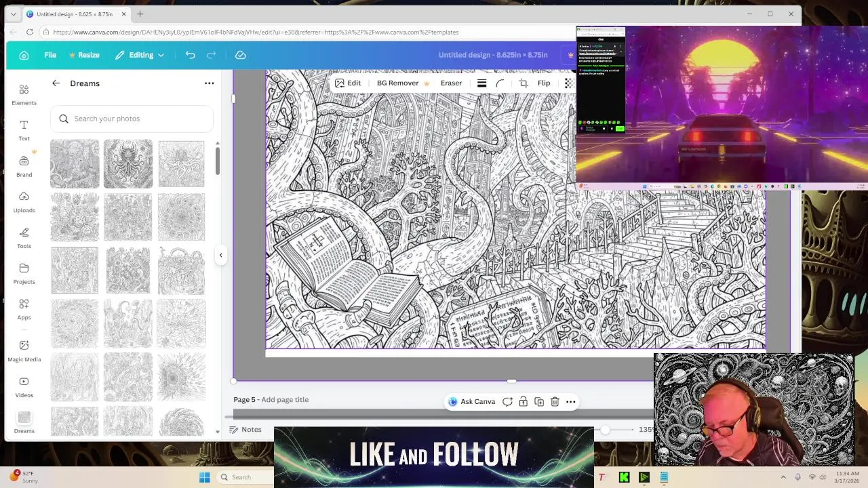Open the Uploads sidebar tab
The width and height of the screenshot is (868, 488).
(24, 202)
